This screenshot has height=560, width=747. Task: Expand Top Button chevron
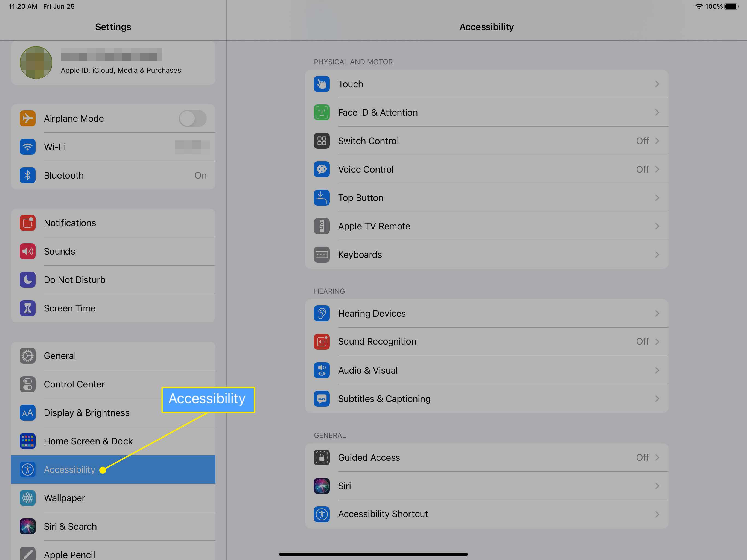pyautogui.click(x=657, y=198)
